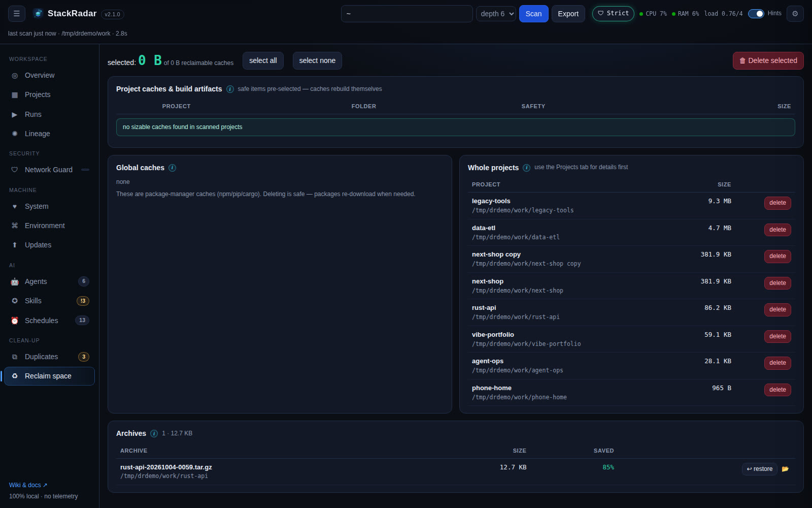Open settings gear icon
This screenshot has width=812, height=508.
(x=795, y=14)
